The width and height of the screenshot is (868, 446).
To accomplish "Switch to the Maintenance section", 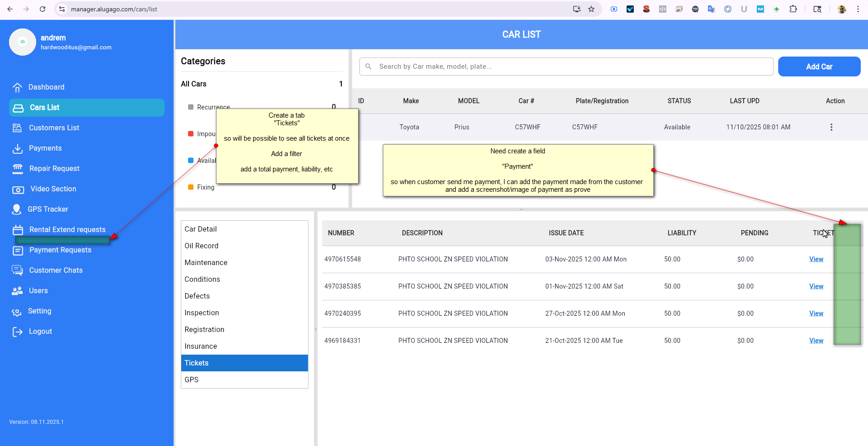I will pyautogui.click(x=206, y=262).
